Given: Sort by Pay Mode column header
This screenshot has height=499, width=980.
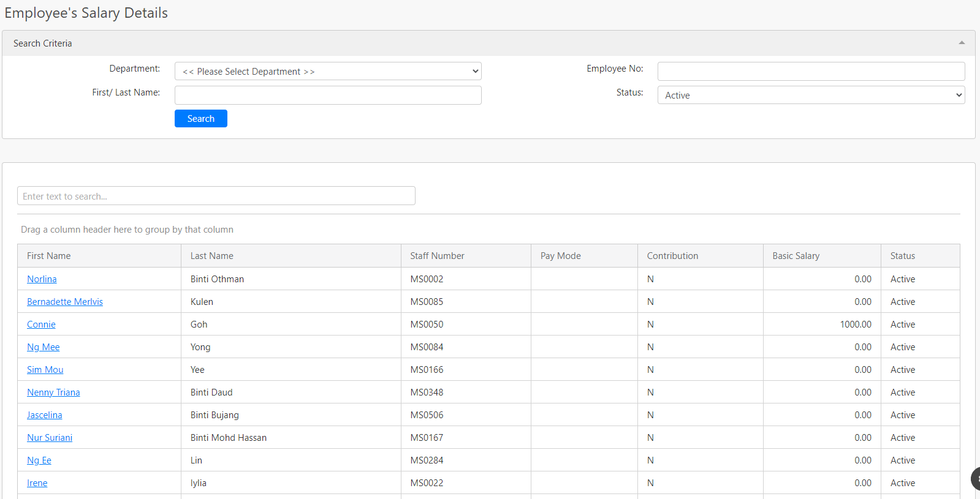Looking at the screenshot, I should pos(584,256).
